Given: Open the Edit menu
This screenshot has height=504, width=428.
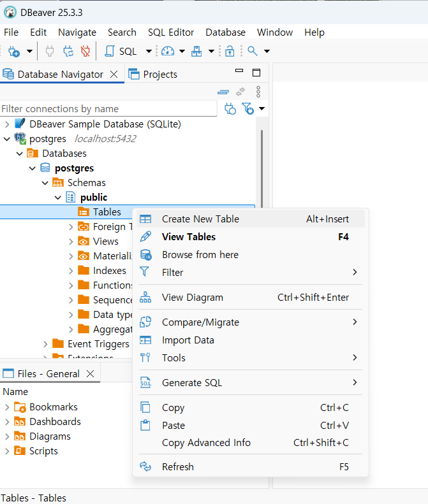Looking at the screenshot, I should pos(38,32).
